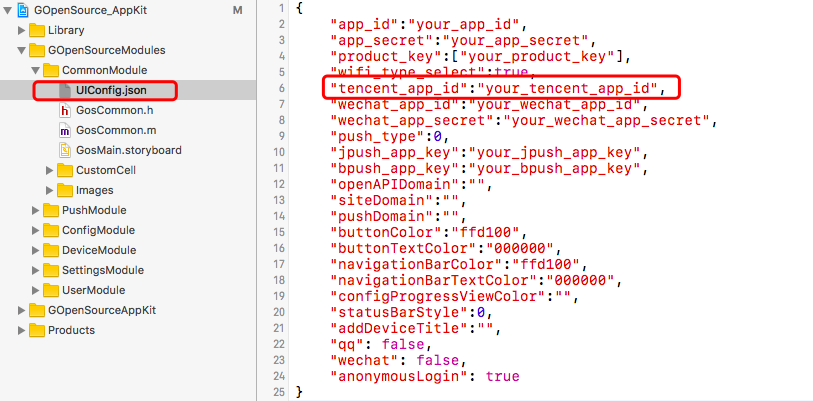Select UserModule in the file tree
This screenshot has width=813, height=401.
93,290
